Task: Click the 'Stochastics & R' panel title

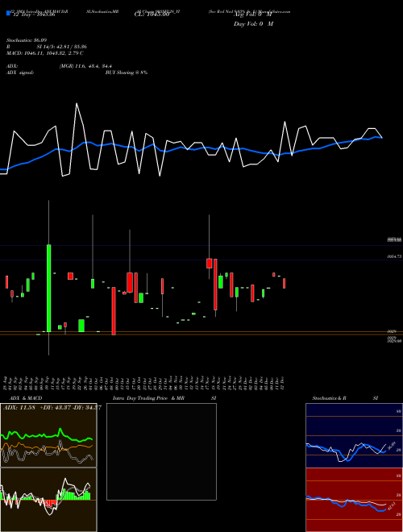Action: (329, 398)
